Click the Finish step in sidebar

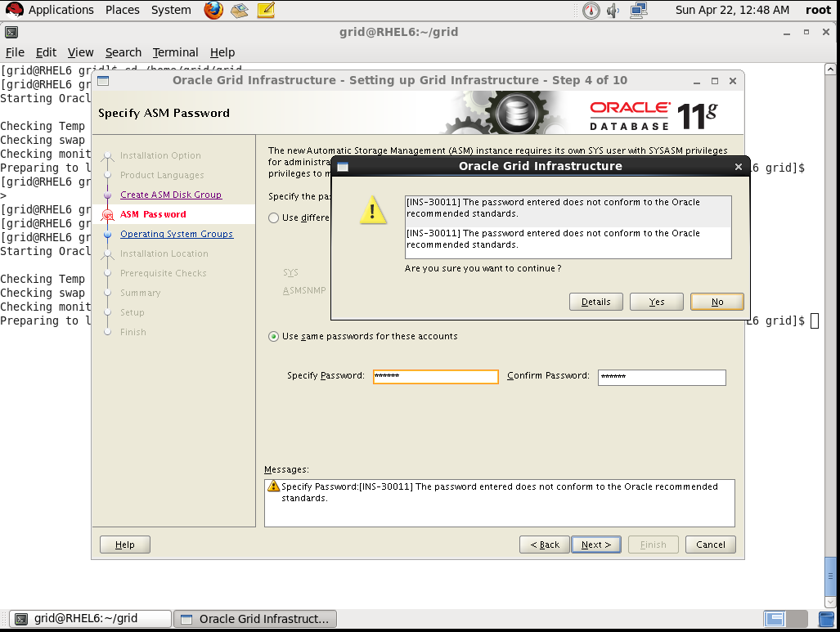(133, 332)
